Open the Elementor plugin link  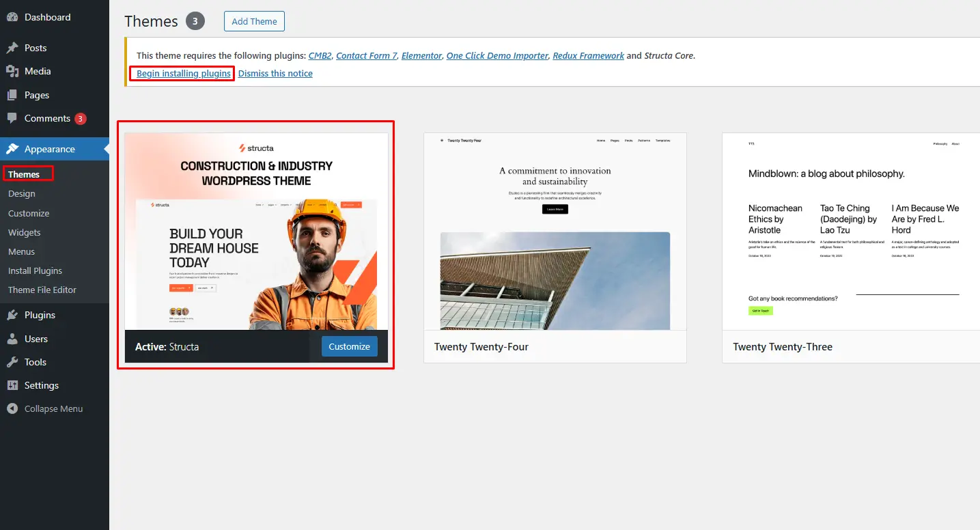[x=421, y=55]
